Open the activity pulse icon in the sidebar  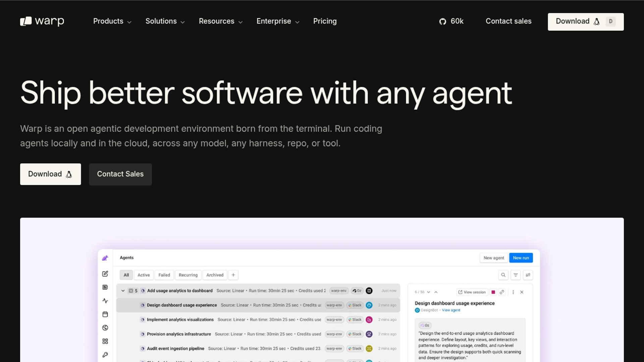point(105,301)
